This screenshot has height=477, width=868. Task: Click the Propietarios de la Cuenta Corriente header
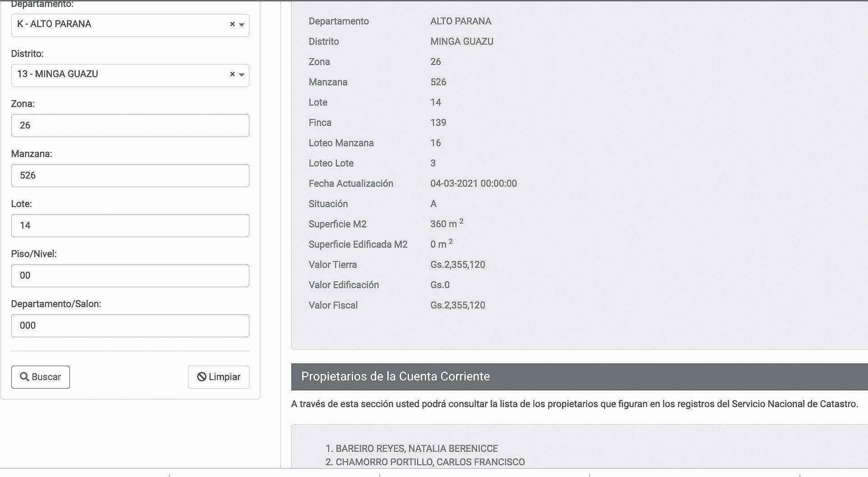tap(395, 376)
